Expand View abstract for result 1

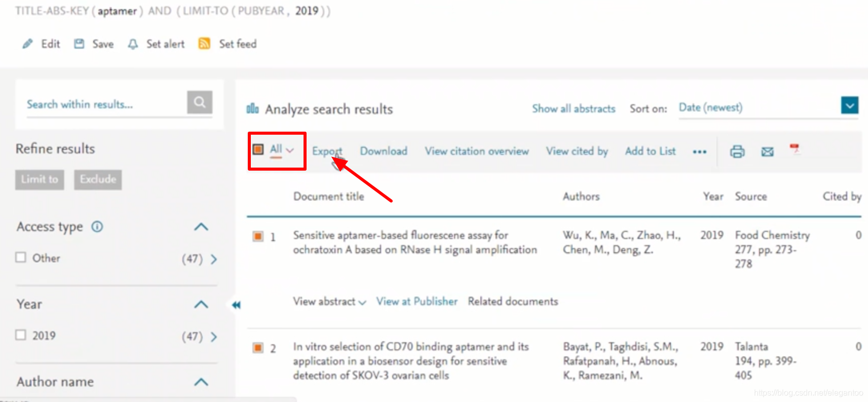point(329,302)
